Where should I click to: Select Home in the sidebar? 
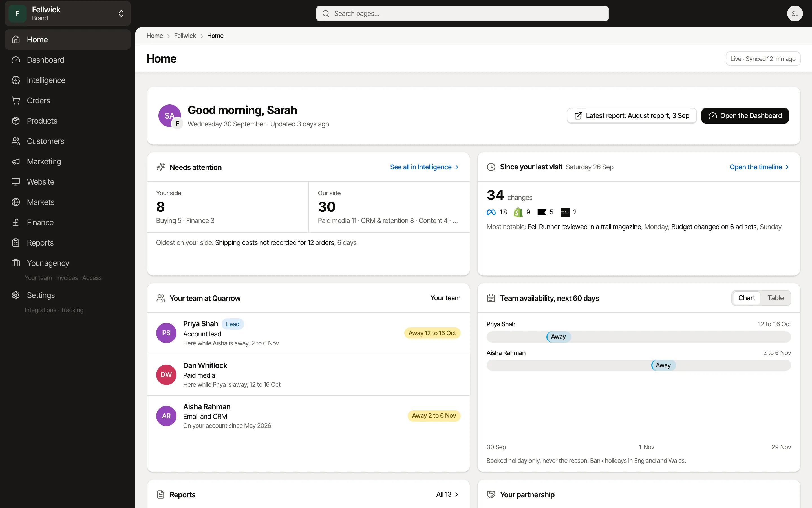click(67, 40)
